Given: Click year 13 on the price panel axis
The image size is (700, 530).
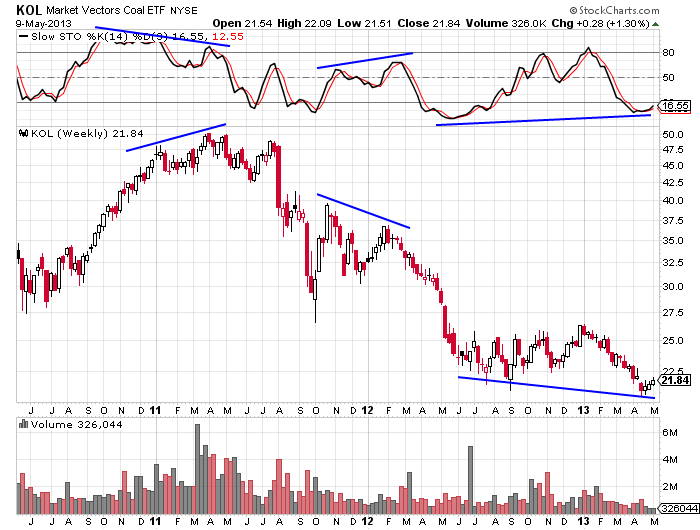Looking at the screenshot, I should click(x=583, y=410).
